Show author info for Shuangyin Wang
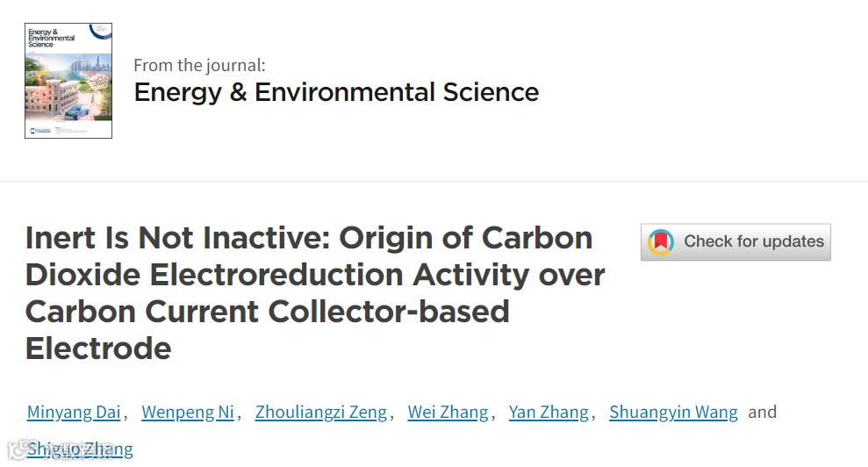The height and width of the screenshot is (467, 868). (x=673, y=412)
